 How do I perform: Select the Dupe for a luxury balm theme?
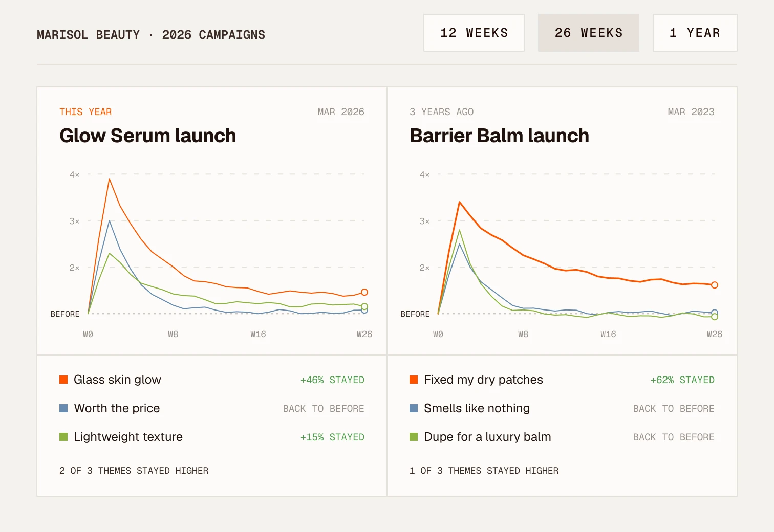pyautogui.click(x=487, y=437)
